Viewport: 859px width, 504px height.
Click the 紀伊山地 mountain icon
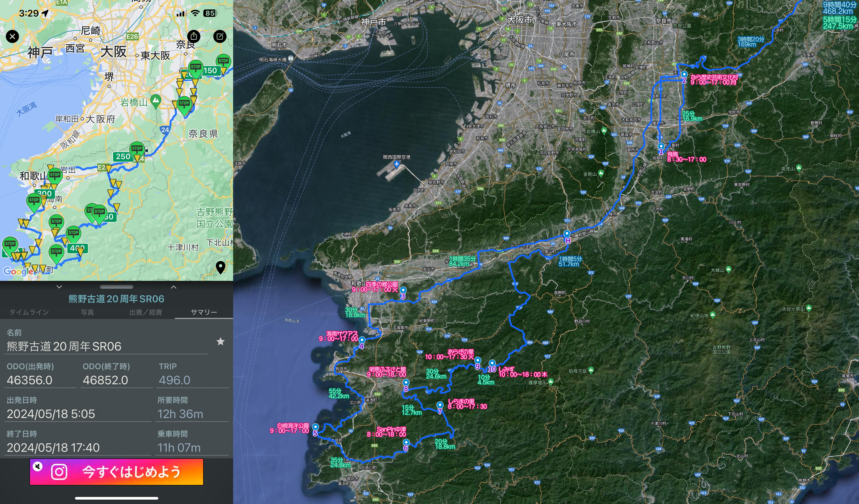(712, 315)
